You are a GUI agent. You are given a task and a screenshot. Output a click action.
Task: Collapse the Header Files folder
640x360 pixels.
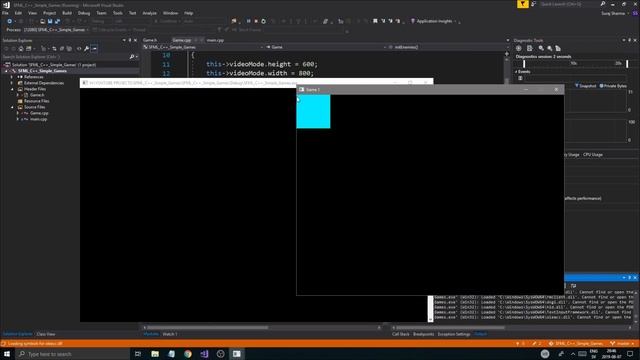click(x=12, y=89)
